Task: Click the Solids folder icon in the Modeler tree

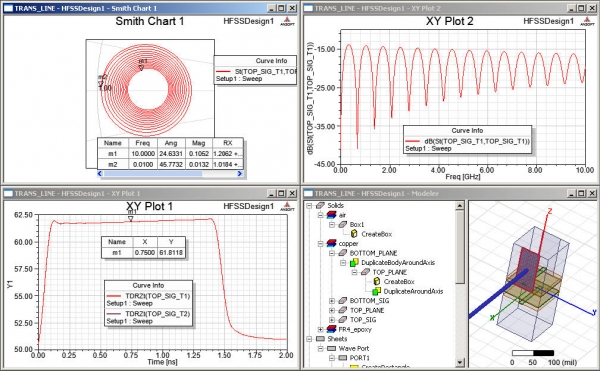Action: pyautogui.click(x=320, y=206)
